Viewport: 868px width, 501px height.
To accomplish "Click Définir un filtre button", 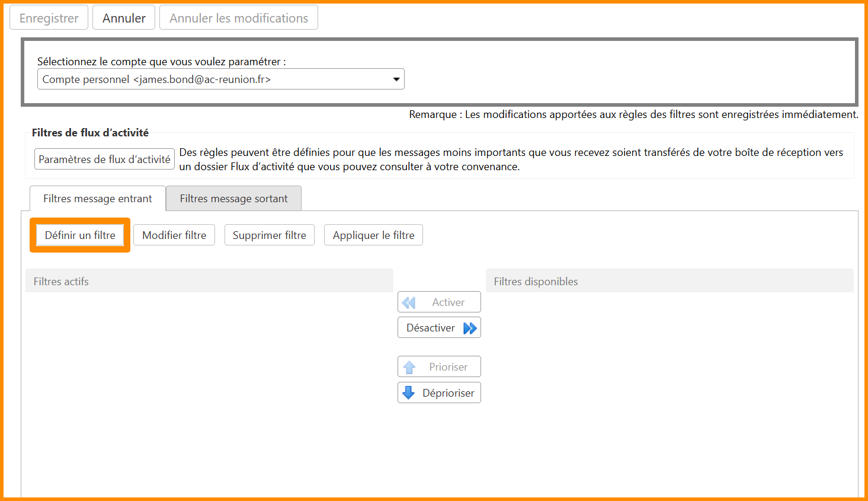I will tap(80, 235).
